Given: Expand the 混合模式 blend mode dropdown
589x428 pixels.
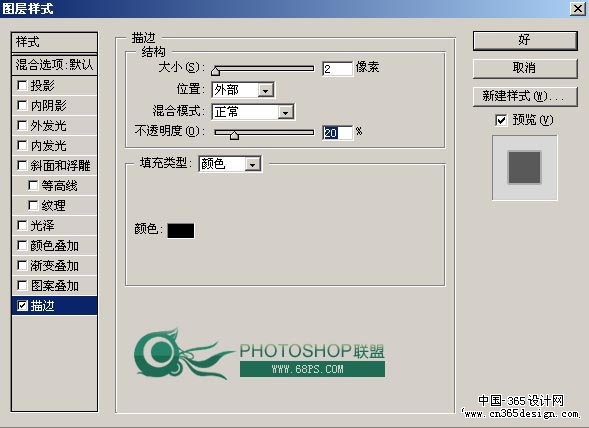Looking at the screenshot, I should click(285, 112).
